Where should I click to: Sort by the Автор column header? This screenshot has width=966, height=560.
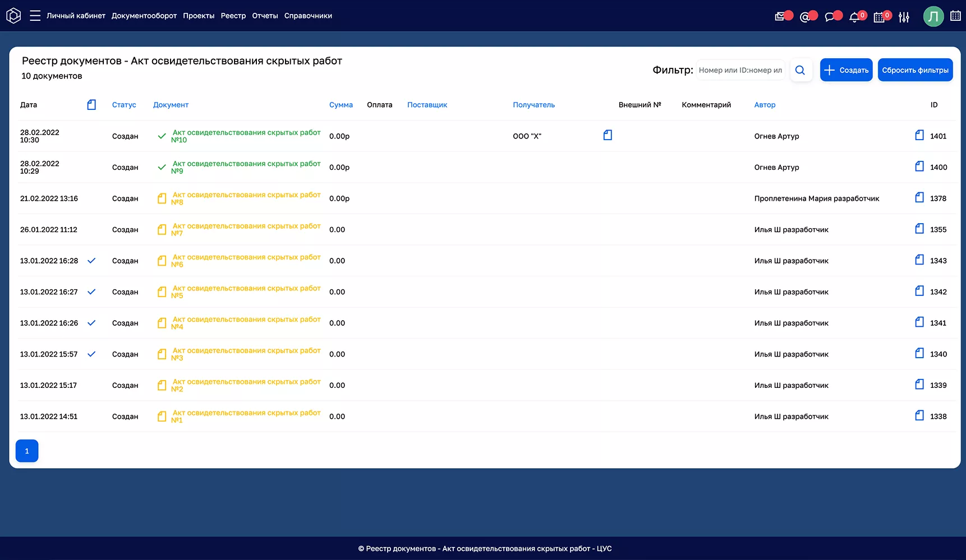(765, 105)
